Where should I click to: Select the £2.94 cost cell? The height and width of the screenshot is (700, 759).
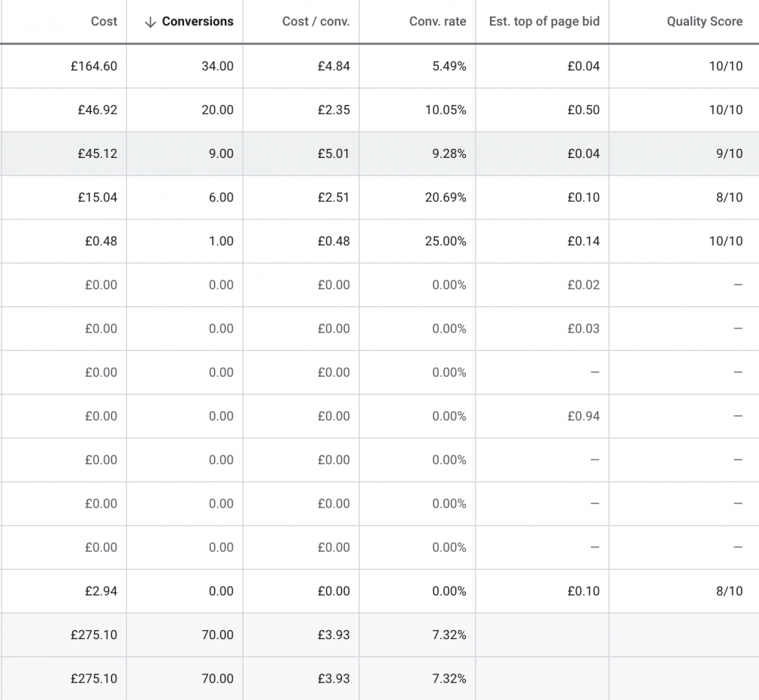[x=101, y=591]
